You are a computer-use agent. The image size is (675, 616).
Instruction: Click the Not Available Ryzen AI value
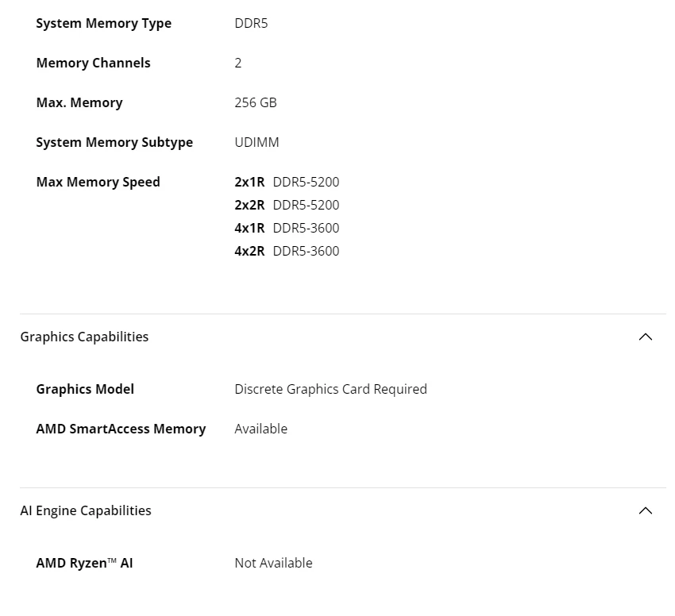coord(273,563)
